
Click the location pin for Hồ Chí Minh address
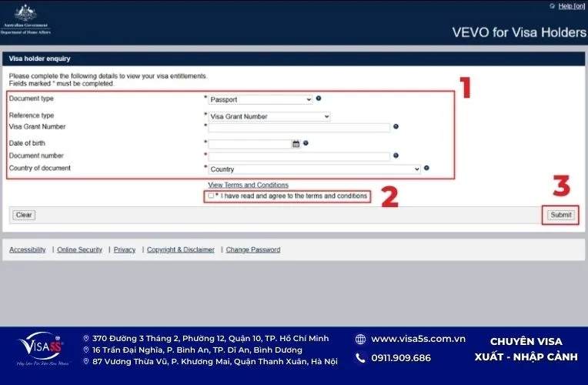pos(86,339)
